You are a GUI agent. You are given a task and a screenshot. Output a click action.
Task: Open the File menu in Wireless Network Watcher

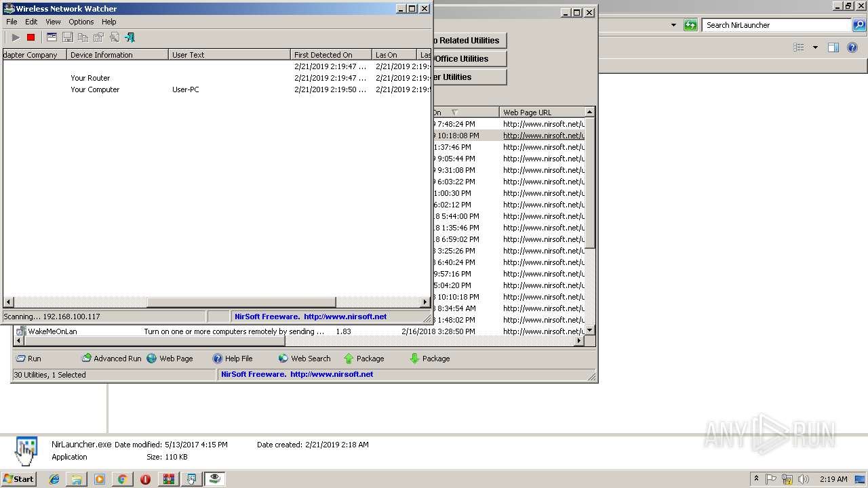[x=12, y=22]
